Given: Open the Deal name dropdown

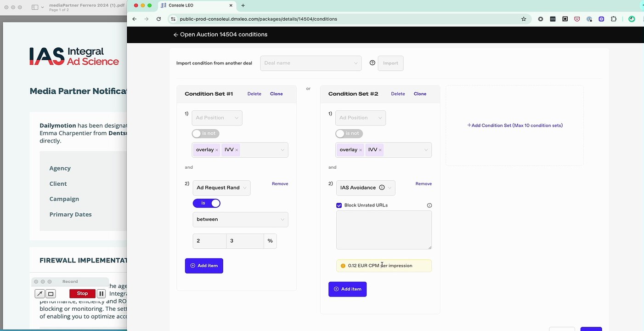Looking at the screenshot, I should (x=311, y=63).
